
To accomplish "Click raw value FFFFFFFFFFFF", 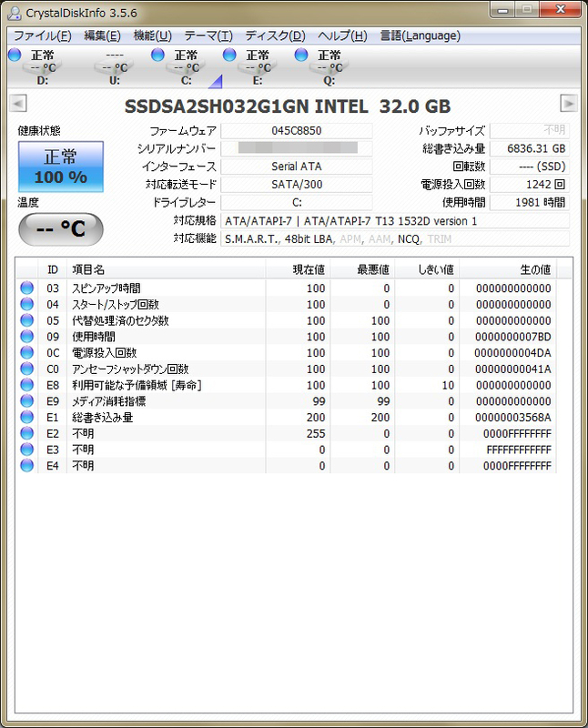I will 519,450.
